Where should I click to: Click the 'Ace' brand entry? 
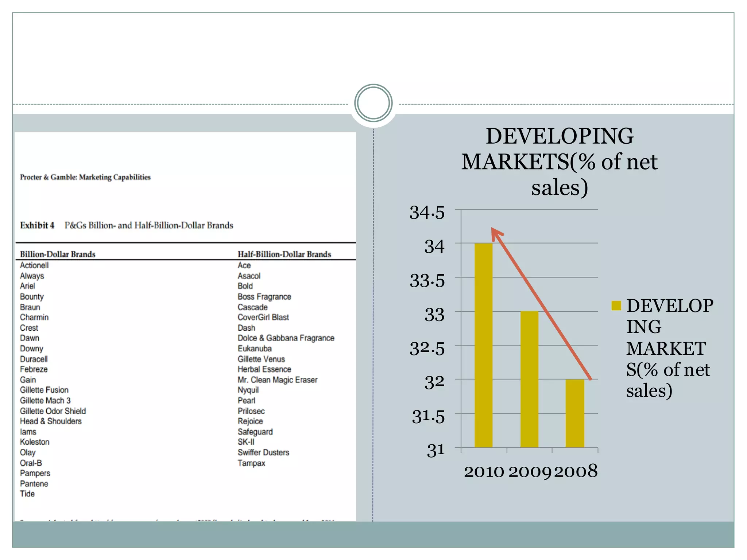point(244,265)
